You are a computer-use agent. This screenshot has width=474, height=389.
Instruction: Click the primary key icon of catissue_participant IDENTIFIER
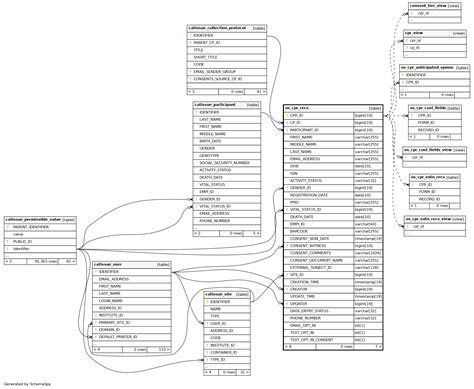pyautogui.click(x=196, y=112)
